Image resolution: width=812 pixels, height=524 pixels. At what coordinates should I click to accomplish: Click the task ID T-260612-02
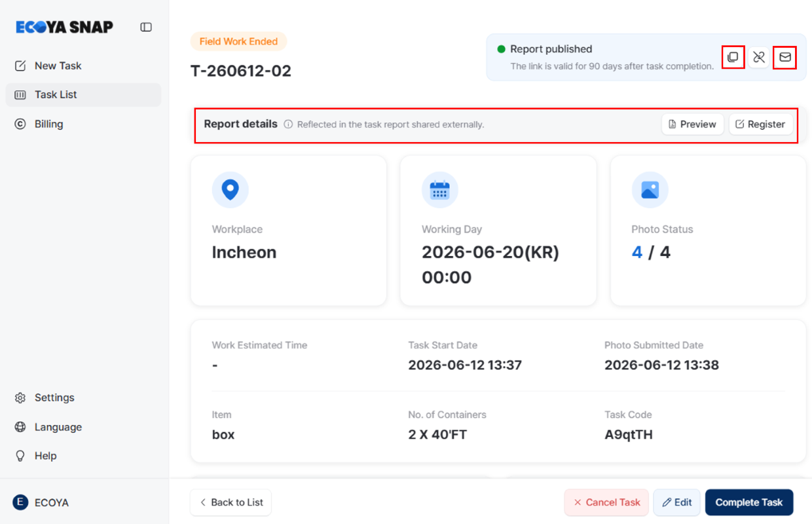point(241,71)
